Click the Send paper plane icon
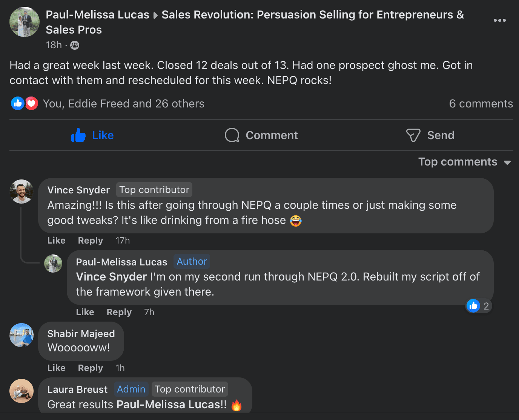 413,135
